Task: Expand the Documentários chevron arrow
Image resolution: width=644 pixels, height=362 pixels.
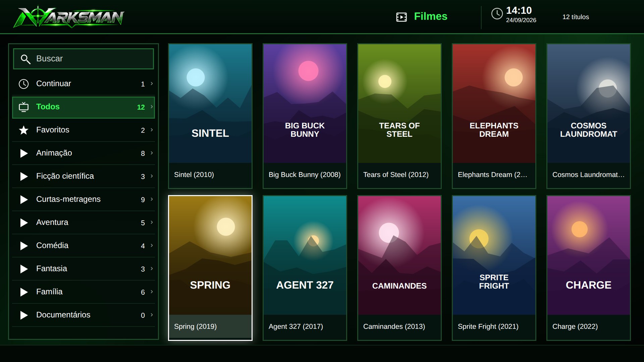Action: tap(152, 315)
